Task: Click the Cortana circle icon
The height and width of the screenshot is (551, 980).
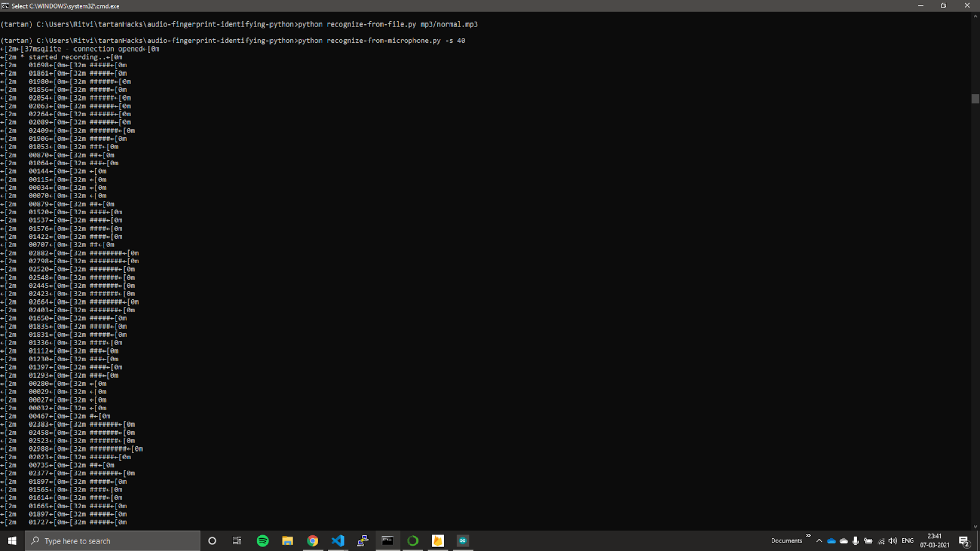Action: click(x=212, y=541)
